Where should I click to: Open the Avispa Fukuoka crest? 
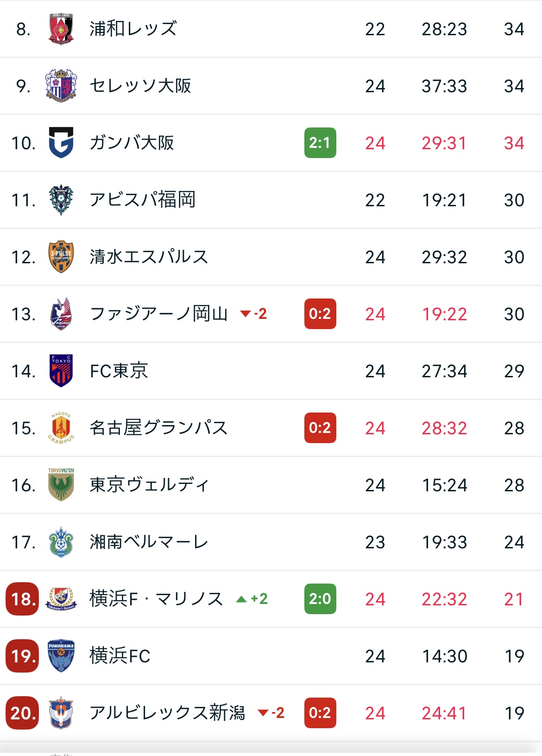pos(61,200)
